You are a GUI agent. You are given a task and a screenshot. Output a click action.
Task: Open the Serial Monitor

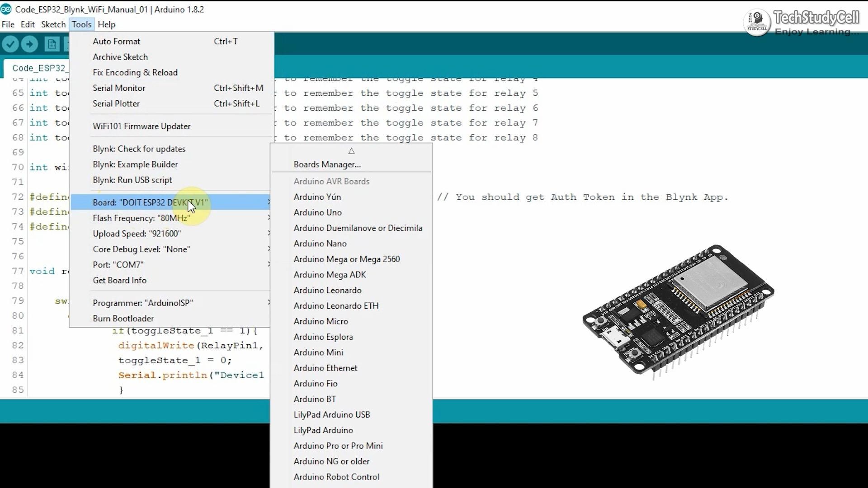[119, 88]
